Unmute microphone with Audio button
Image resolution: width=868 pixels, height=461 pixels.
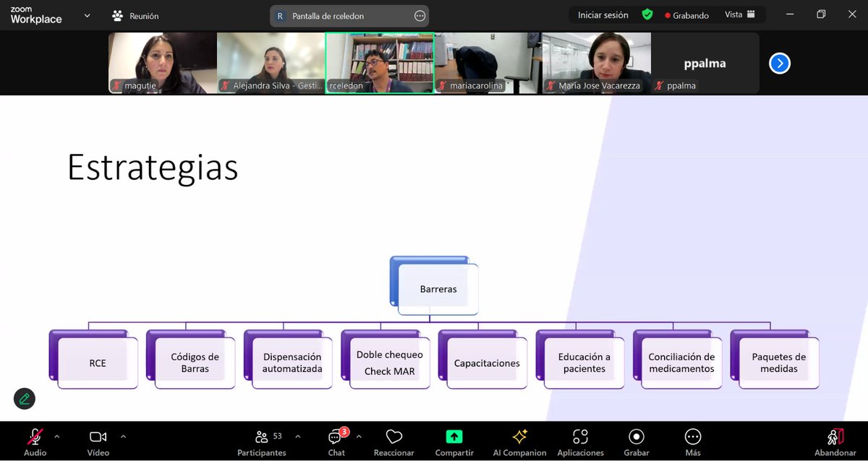[x=35, y=441]
